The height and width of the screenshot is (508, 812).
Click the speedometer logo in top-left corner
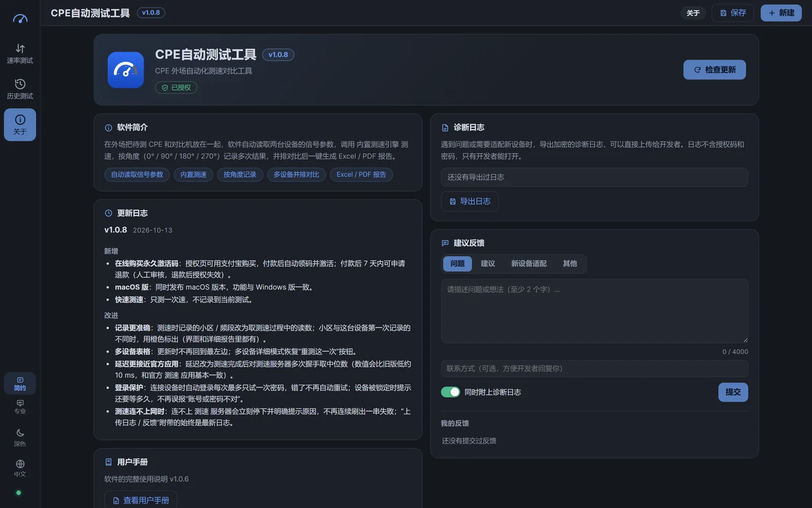20,19
